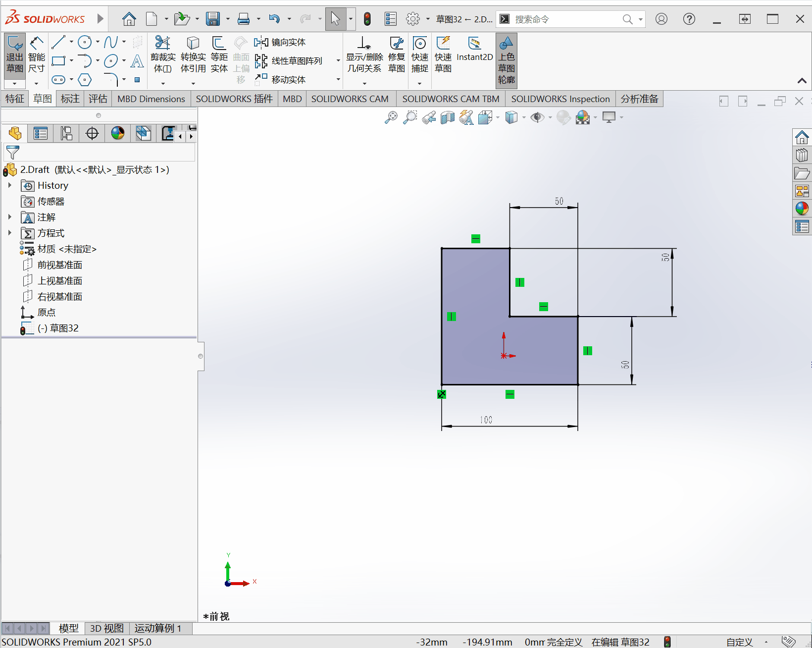The image size is (812, 648).
Task: Click Convert Entities (转换实体引用) tool
Action: tap(193, 54)
